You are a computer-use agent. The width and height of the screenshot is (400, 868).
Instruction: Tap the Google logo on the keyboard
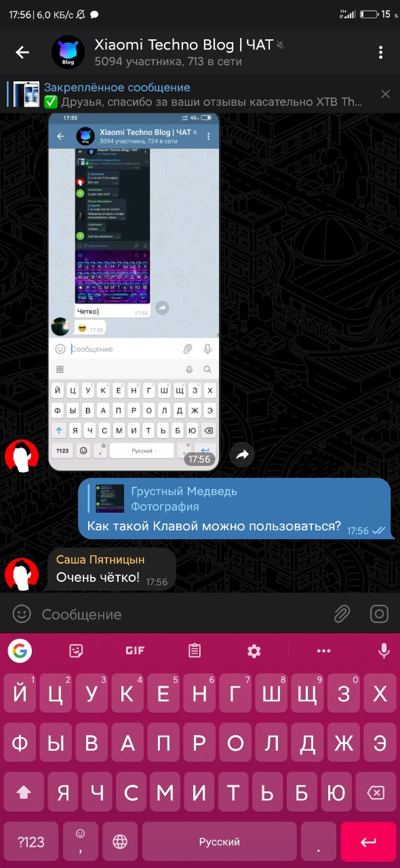[20, 651]
